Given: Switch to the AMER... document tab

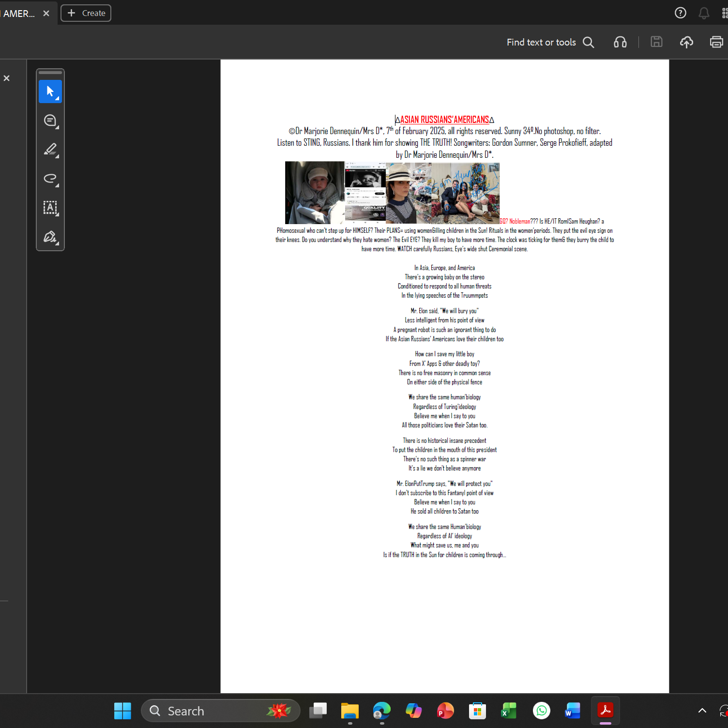Looking at the screenshot, I should (x=18, y=14).
